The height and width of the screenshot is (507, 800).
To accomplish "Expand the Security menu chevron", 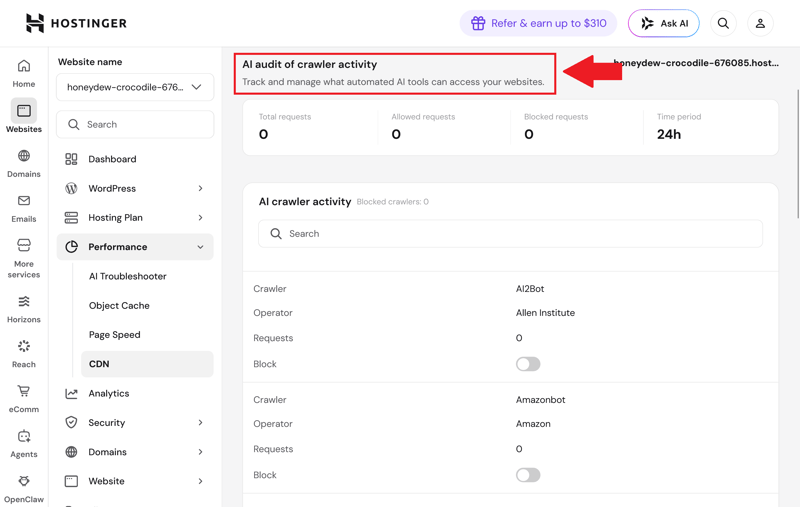I will 201,422.
